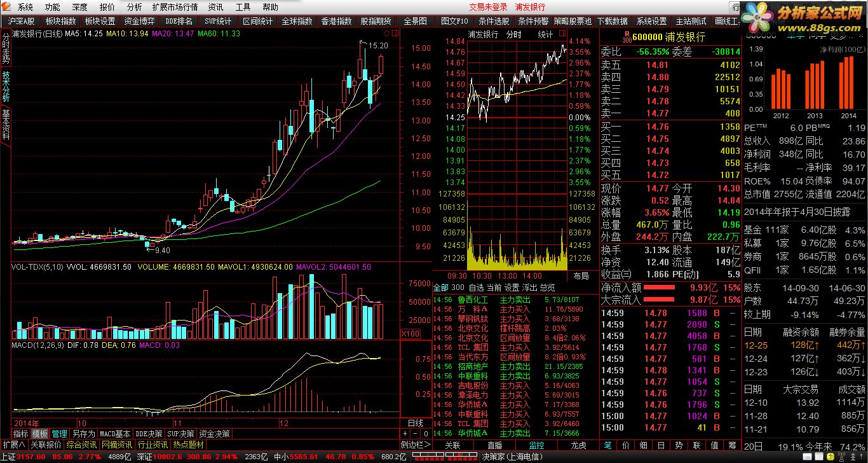Open the 扩展市场行情 menu

175,7
